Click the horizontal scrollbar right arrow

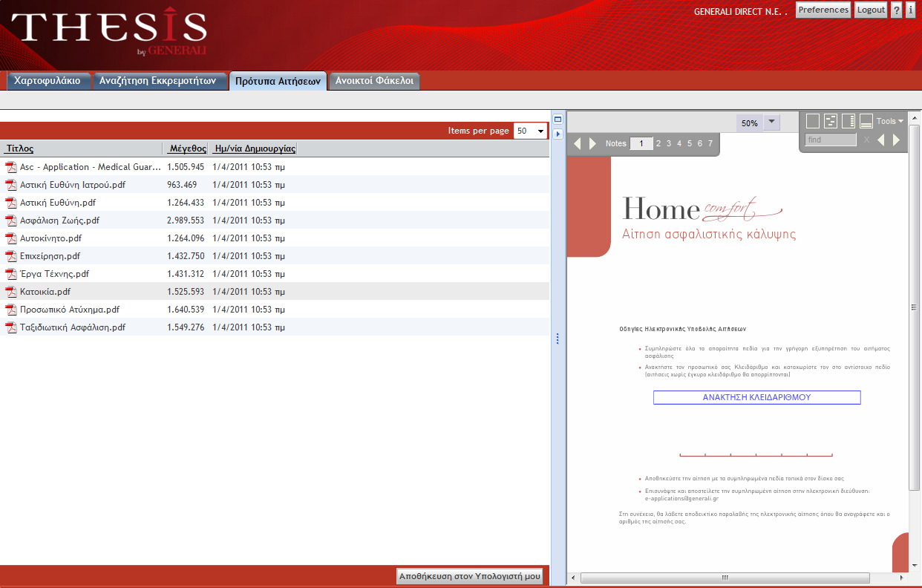[x=902, y=578]
